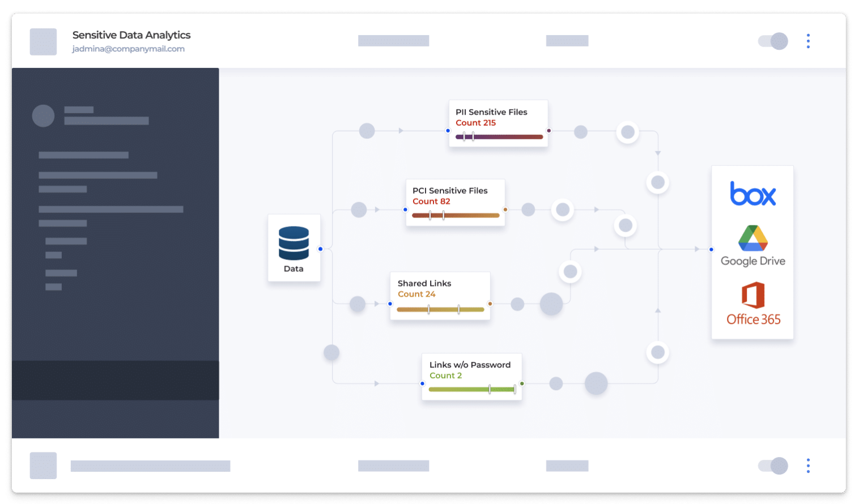859x504 pixels.
Task: Adjust the Shared Links slider bar
Action: (x=440, y=309)
